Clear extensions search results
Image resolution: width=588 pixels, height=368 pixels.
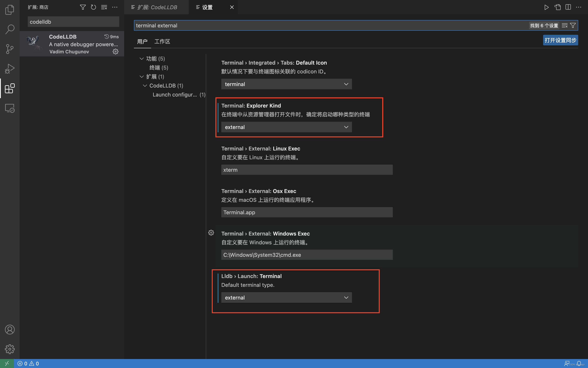(104, 7)
